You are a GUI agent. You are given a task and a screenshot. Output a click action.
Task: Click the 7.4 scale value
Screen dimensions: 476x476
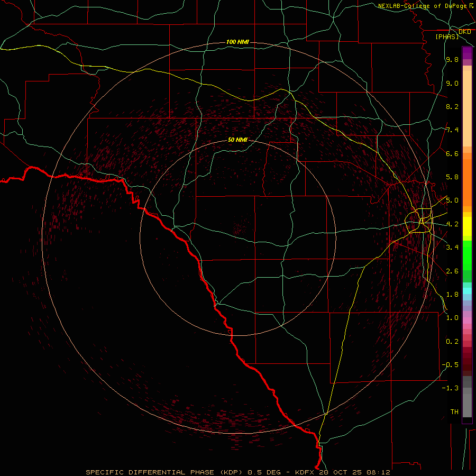[452, 130]
